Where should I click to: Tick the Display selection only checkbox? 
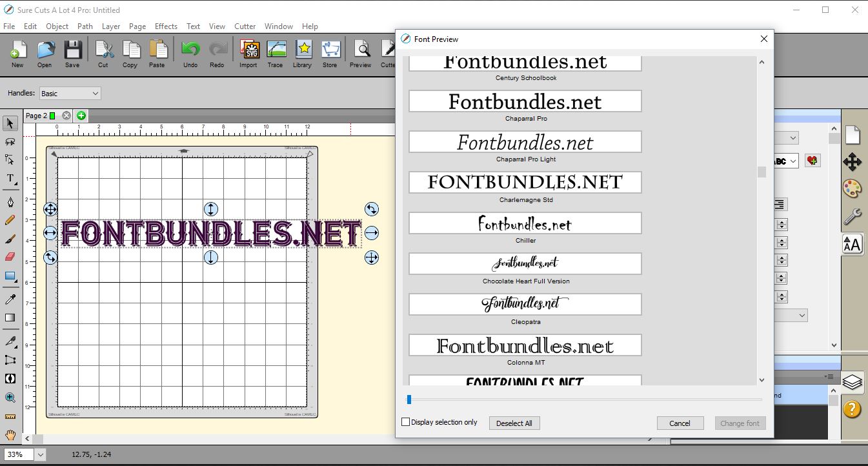point(406,422)
